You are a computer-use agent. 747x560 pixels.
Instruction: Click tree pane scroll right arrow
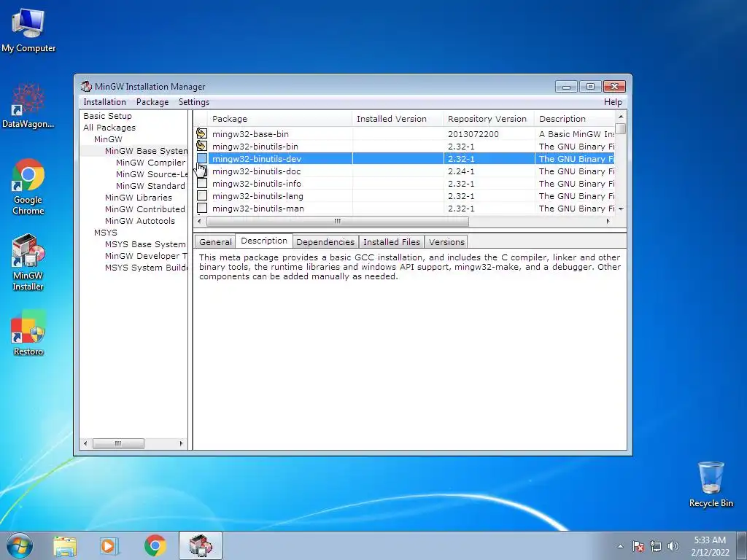click(181, 443)
